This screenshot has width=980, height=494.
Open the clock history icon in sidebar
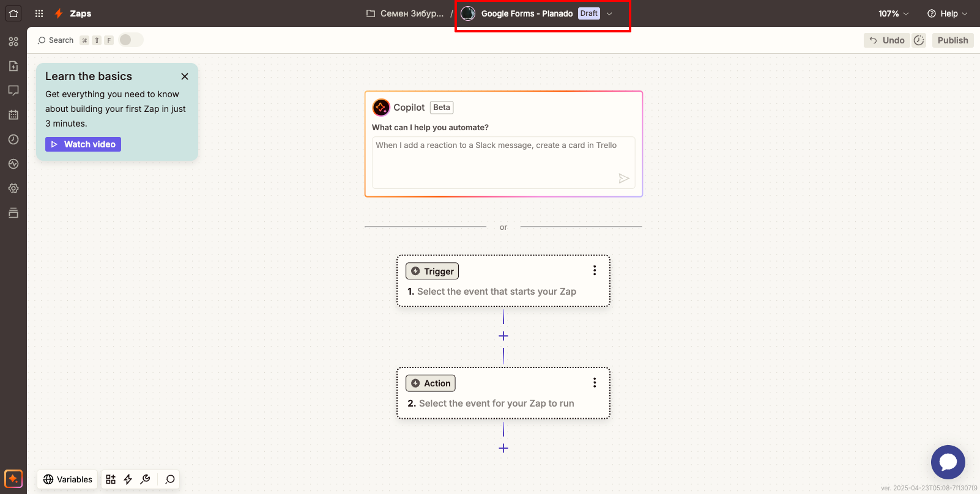[x=13, y=139]
